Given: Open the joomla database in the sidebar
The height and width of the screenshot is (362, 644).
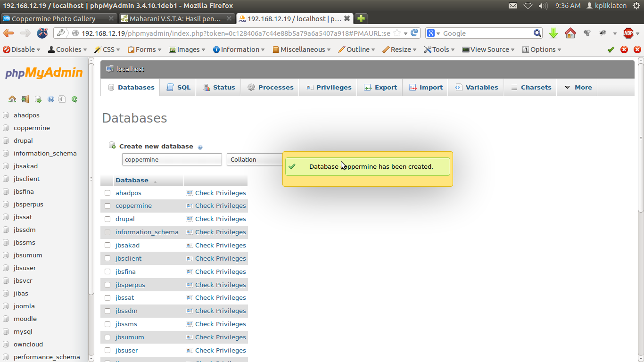Looking at the screenshot, I should pos(24,306).
